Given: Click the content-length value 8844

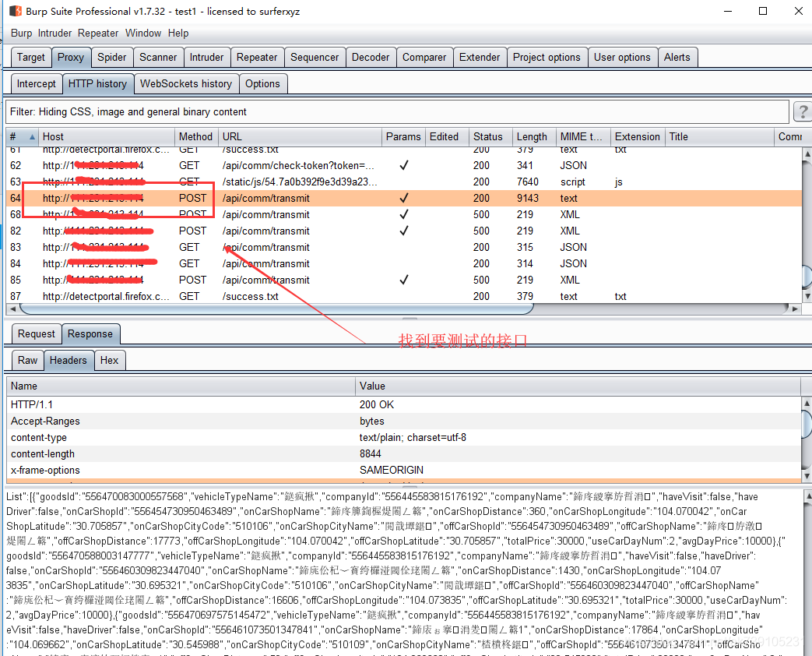Looking at the screenshot, I should [x=371, y=454].
